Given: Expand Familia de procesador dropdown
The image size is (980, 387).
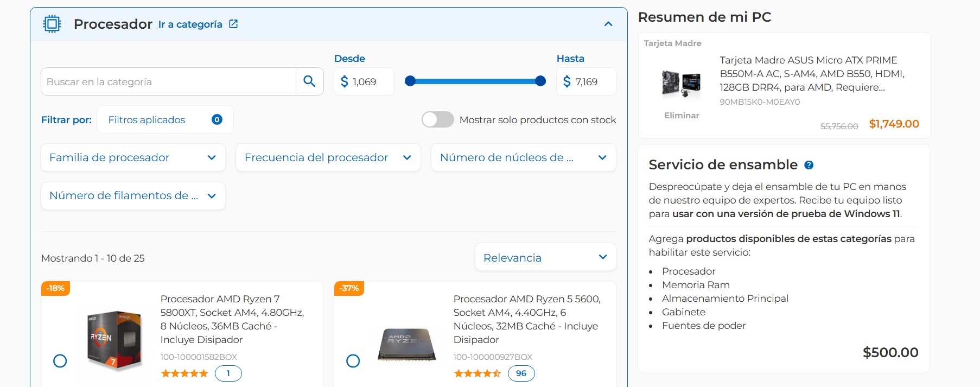Looking at the screenshot, I should [133, 157].
